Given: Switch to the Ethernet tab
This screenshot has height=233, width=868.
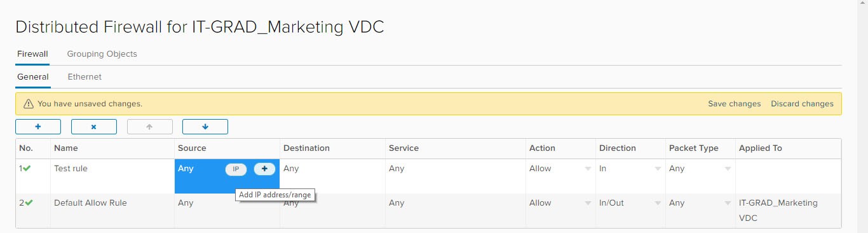Looking at the screenshot, I should (x=85, y=77).
